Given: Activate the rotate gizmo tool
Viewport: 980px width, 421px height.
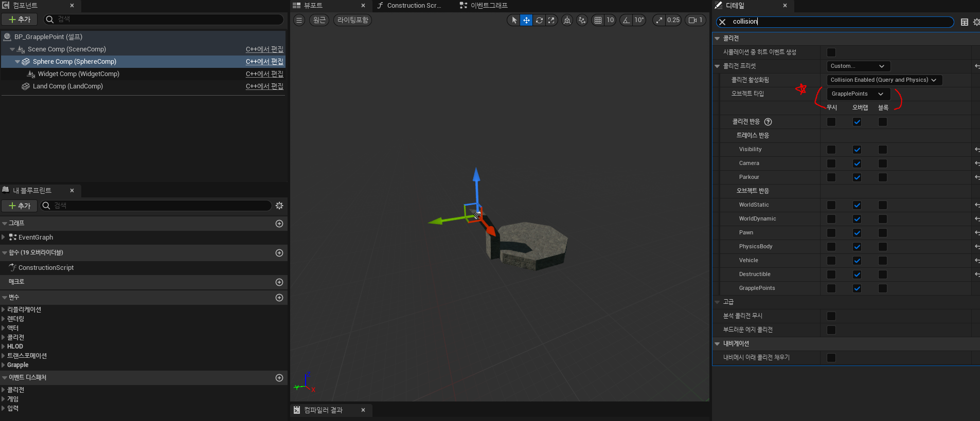Looking at the screenshot, I should [x=539, y=20].
